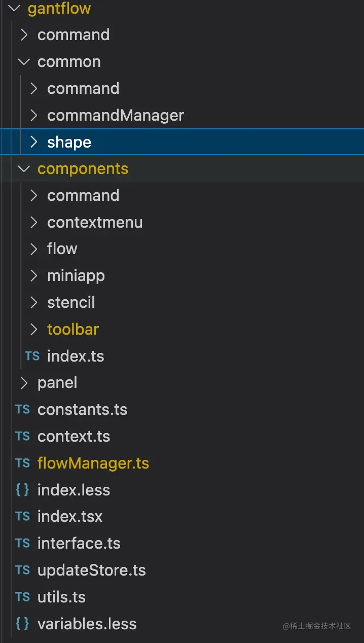The image size is (364, 643).
Task: Collapse the common folder chevron
Action: click(24, 62)
